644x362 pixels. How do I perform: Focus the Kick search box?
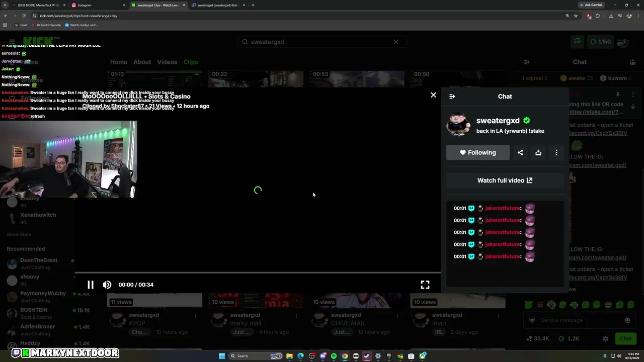point(321,42)
